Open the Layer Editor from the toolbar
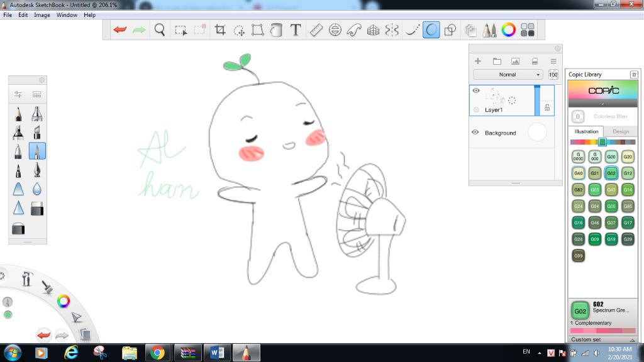This screenshot has height=362, width=644. [x=470, y=30]
